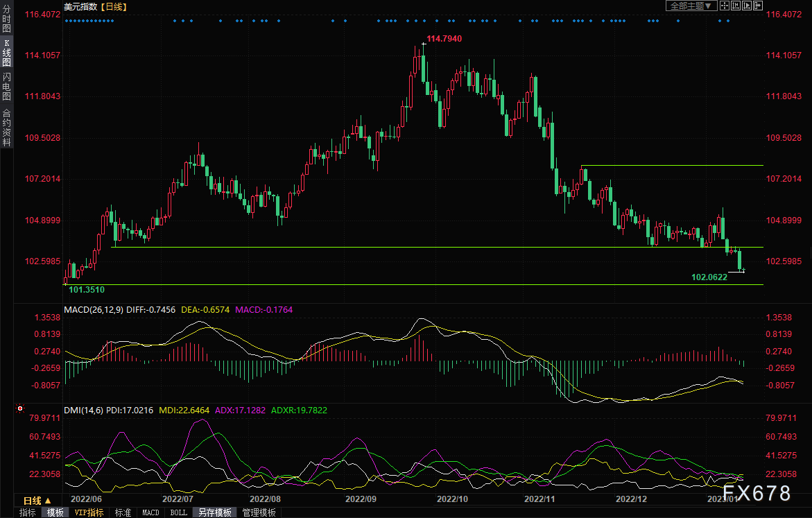Open the 分时图 view in the left sidebar

[7, 19]
